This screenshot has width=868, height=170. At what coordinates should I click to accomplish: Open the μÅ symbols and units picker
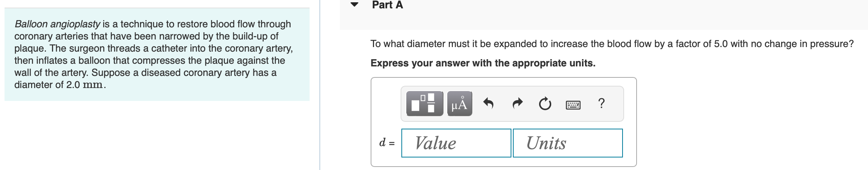[459, 103]
